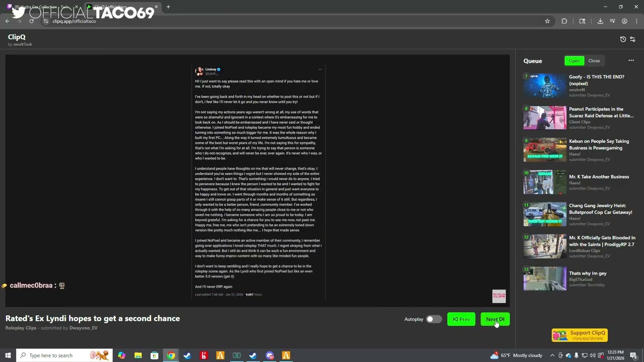644x362 pixels.
Task: Open a new browser tab
Action: (x=168, y=7)
